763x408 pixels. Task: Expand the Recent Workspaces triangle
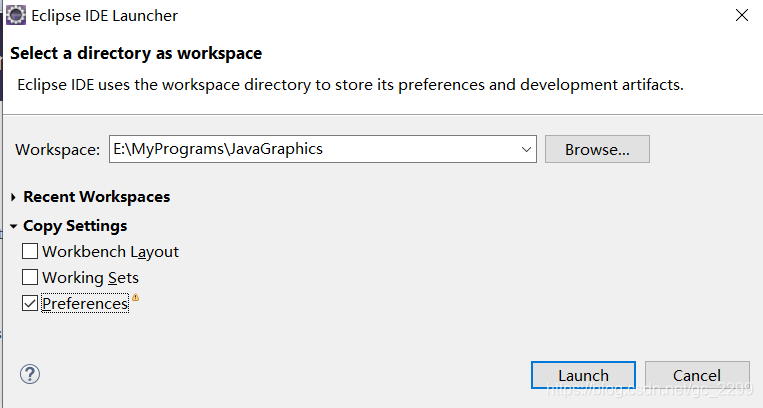pyautogui.click(x=13, y=197)
